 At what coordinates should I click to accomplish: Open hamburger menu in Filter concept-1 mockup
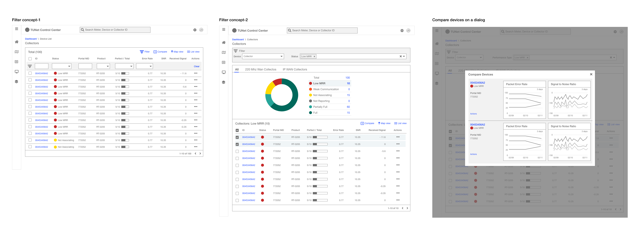coord(16,29)
